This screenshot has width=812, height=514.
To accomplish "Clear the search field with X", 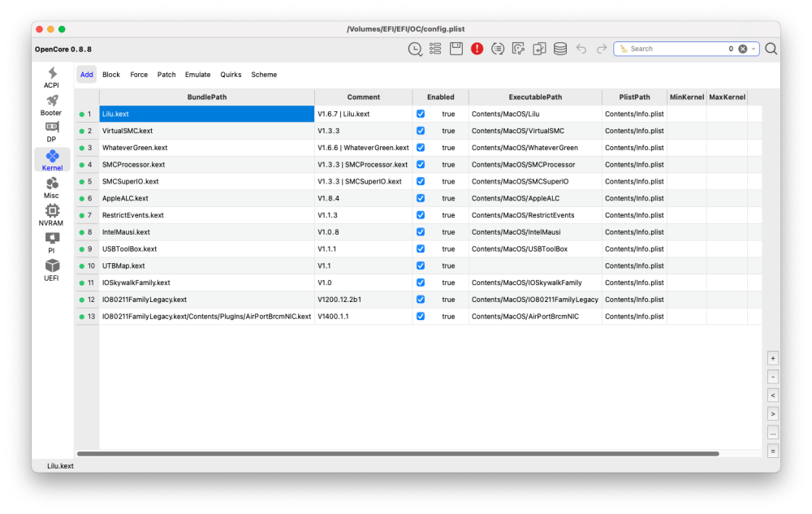I will tap(743, 49).
